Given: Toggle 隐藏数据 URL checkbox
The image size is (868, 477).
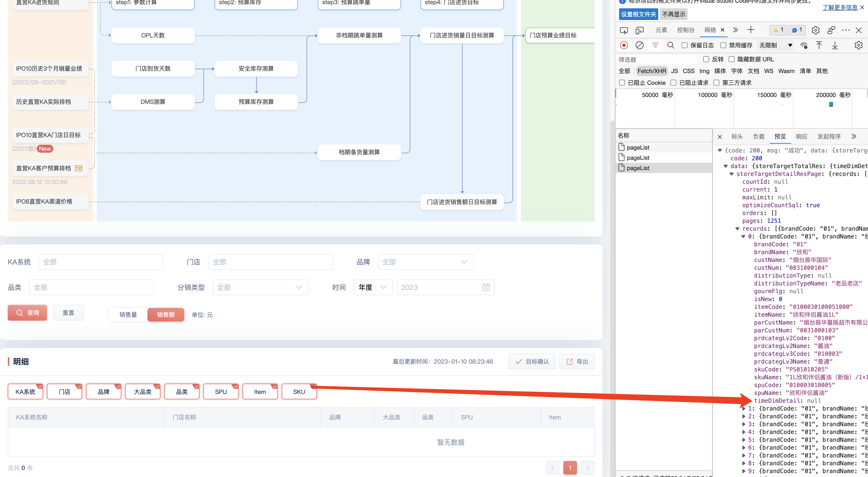Looking at the screenshot, I should (x=732, y=59).
